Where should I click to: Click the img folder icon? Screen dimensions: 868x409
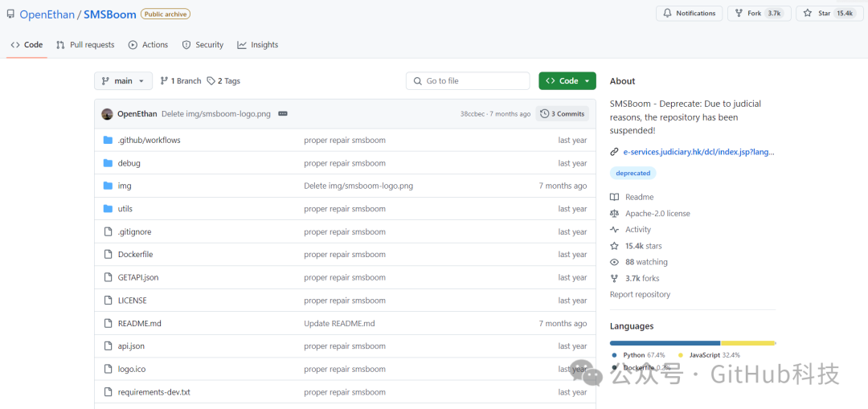[x=108, y=186]
